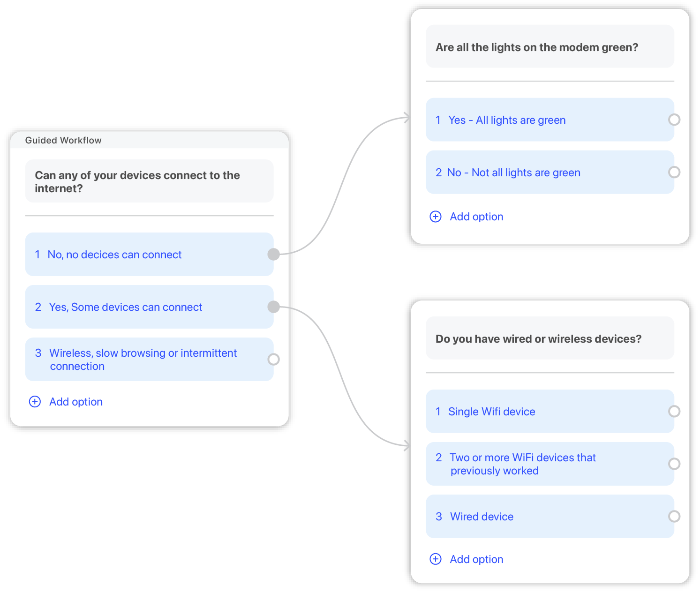
Task: Click 'Add option' text in Guided Workflow card
Action: [x=76, y=402]
